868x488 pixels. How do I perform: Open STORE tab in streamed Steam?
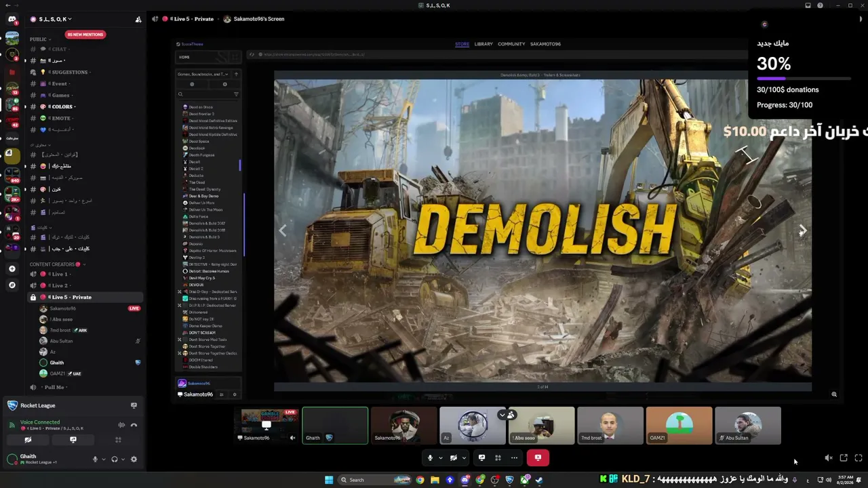pos(462,44)
